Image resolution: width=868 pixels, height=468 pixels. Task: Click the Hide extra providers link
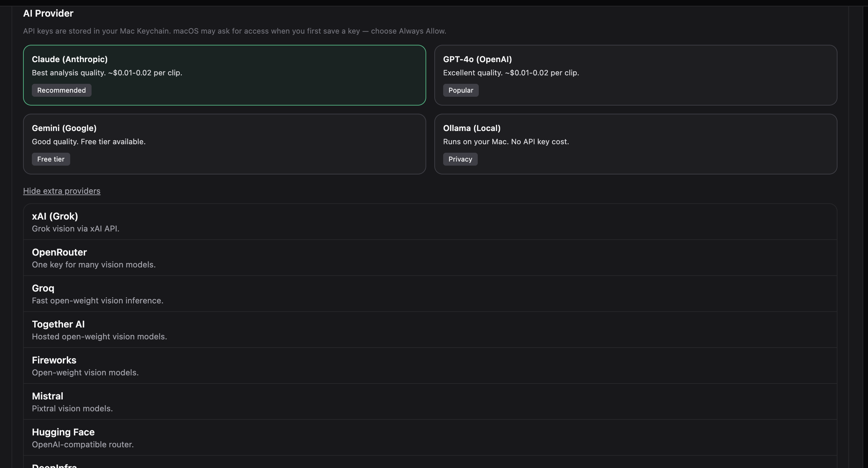62,191
